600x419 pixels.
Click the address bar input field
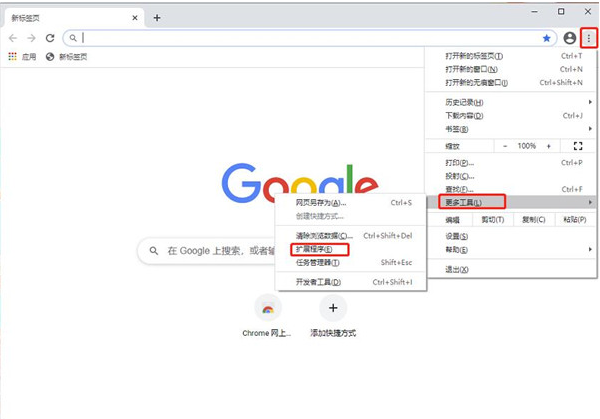tap(309, 38)
